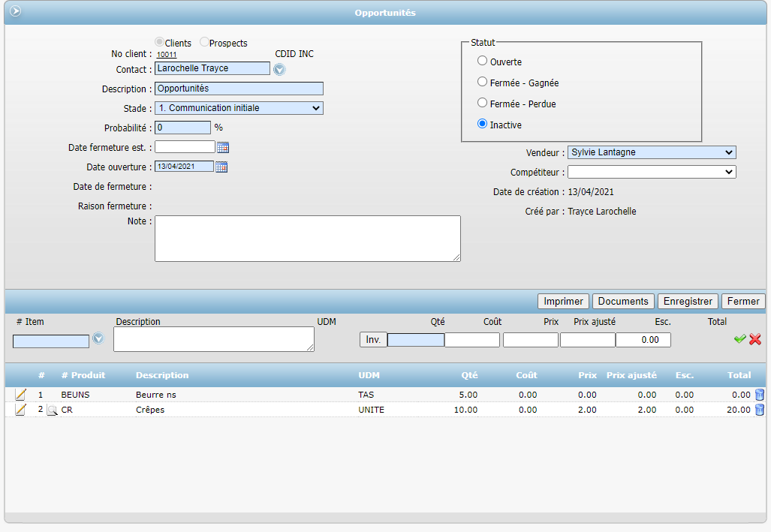Click the Date fermeture est. input field
The width and height of the screenshot is (771, 532).
[x=185, y=147]
